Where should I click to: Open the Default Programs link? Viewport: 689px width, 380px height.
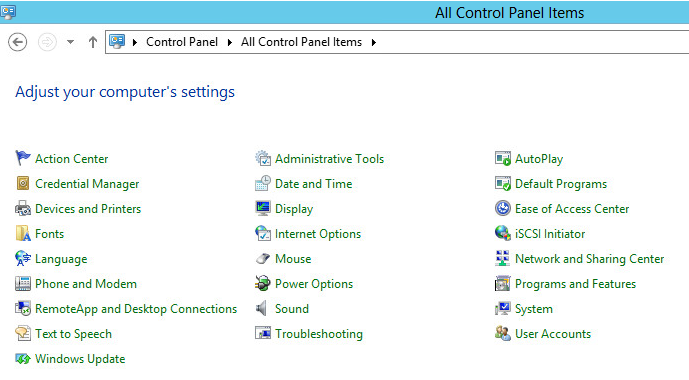click(561, 184)
